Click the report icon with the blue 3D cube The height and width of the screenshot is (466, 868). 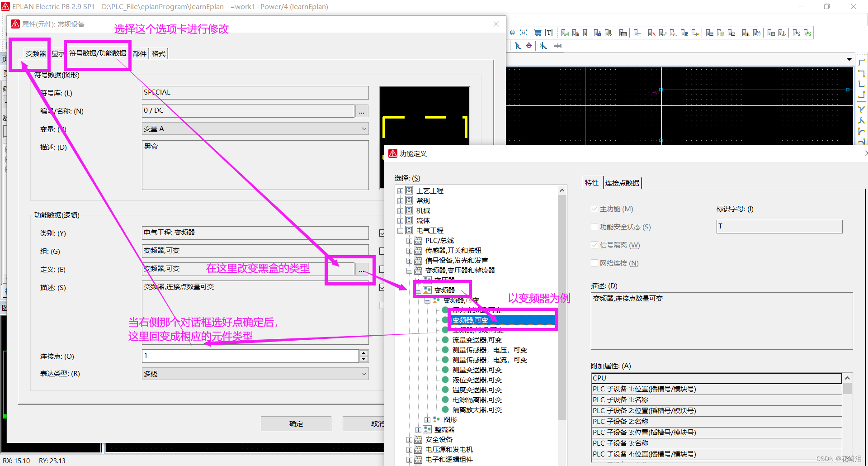pyautogui.click(x=797, y=33)
